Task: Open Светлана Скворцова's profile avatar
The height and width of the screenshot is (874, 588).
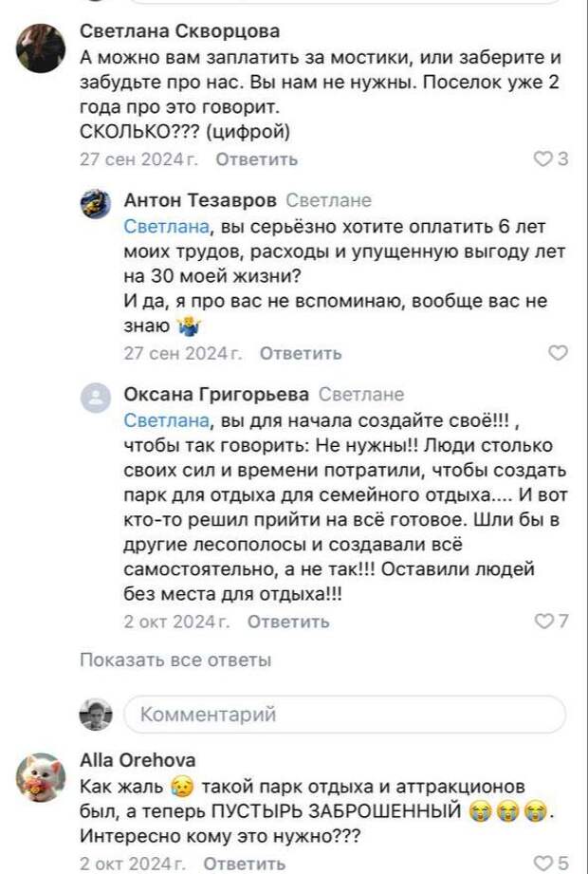Action: (x=40, y=48)
